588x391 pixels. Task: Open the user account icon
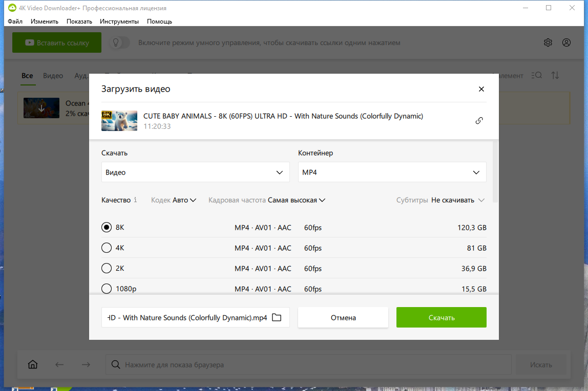[566, 42]
